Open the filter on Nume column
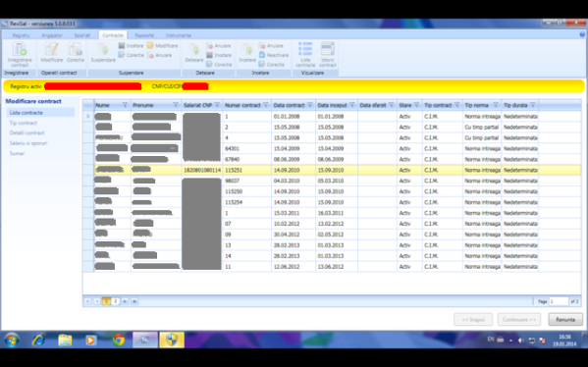588x367 pixels. tap(125, 105)
